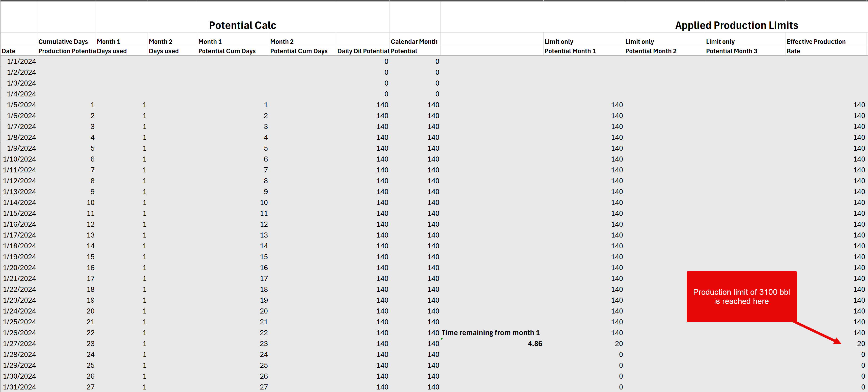Screen dimensions: 868x392
Task: Select date cell 1/1/2024
Action: tap(21, 61)
